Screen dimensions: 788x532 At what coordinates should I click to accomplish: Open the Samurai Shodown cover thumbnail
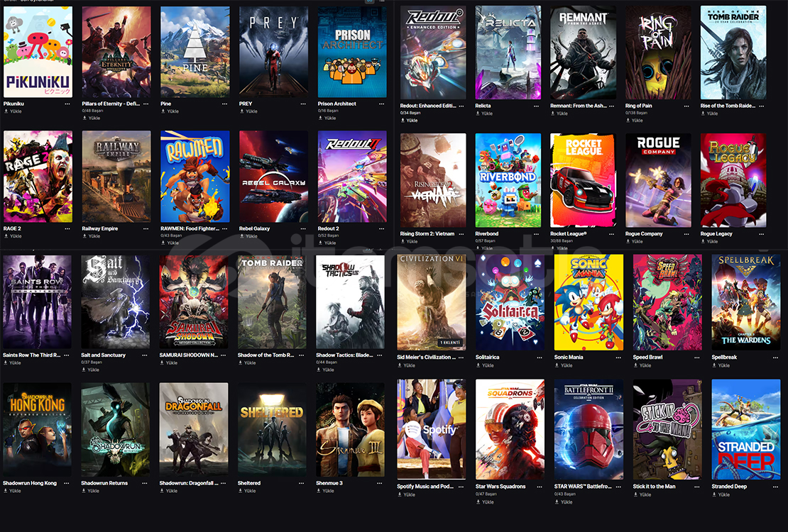pos(194,302)
